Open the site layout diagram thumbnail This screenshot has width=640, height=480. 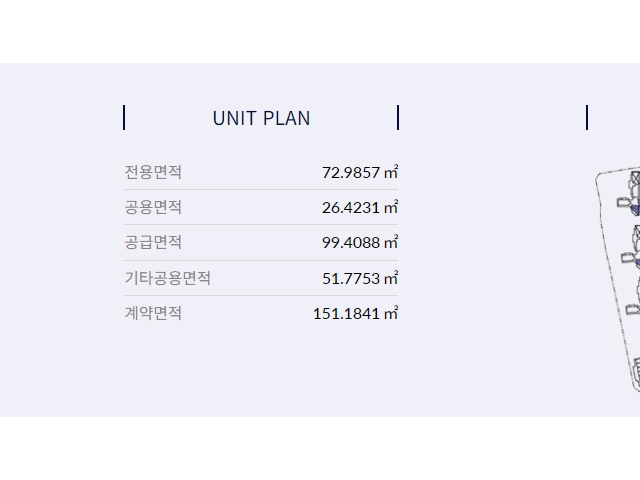click(617, 280)
